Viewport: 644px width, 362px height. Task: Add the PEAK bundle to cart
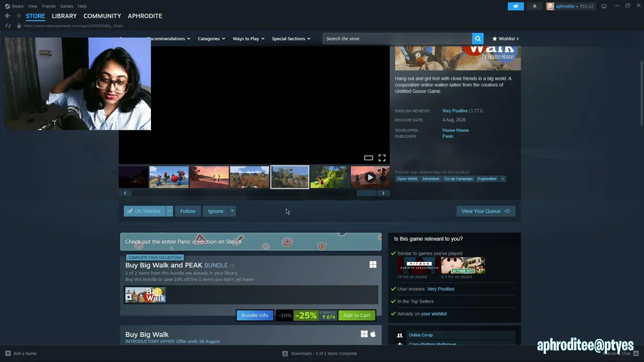tap(357, 315)
